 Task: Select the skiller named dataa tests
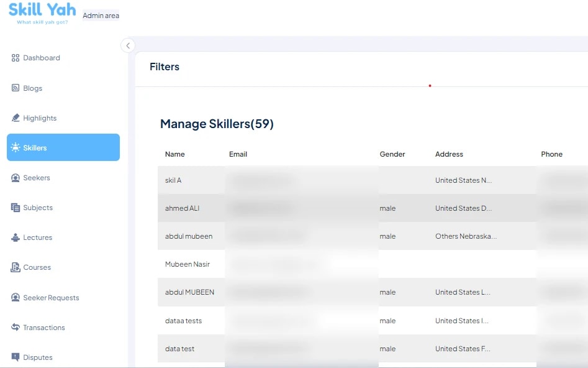click(x=183, y=321)
